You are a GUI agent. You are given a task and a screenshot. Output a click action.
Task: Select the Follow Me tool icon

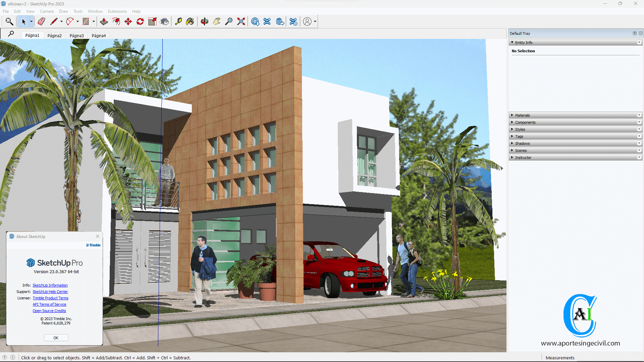point(115,21)
